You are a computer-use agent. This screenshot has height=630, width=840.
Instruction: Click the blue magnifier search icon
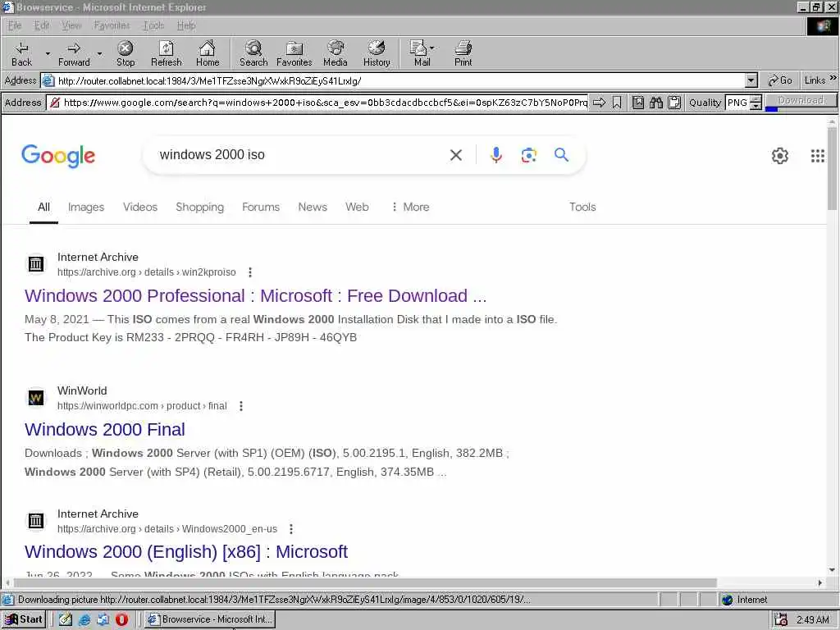(561, 155)
